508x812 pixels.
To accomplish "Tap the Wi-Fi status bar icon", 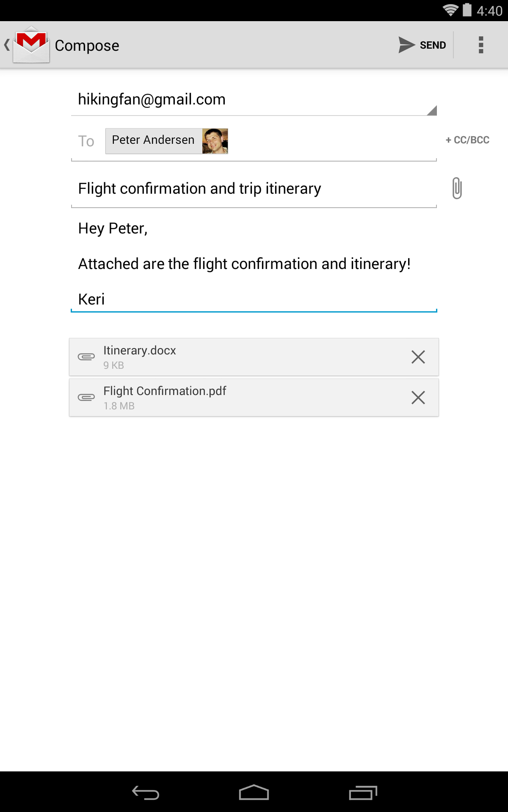I will point(450,10).
